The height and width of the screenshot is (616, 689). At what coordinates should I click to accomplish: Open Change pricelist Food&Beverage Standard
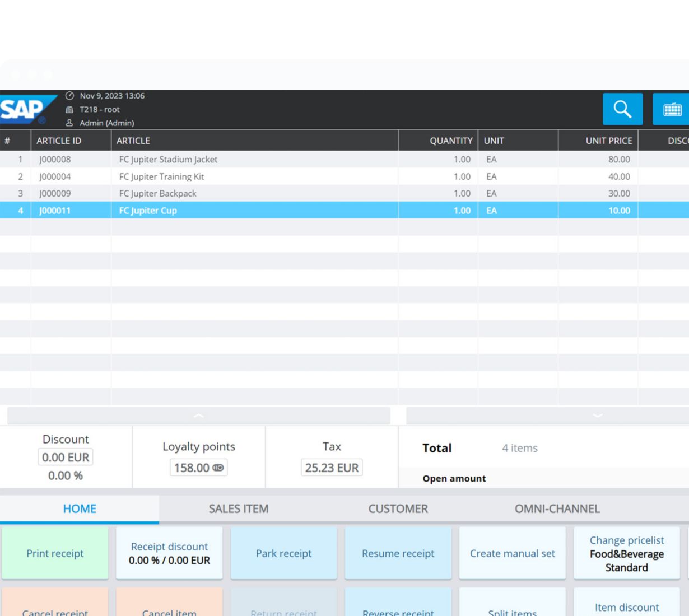[626, 553]
